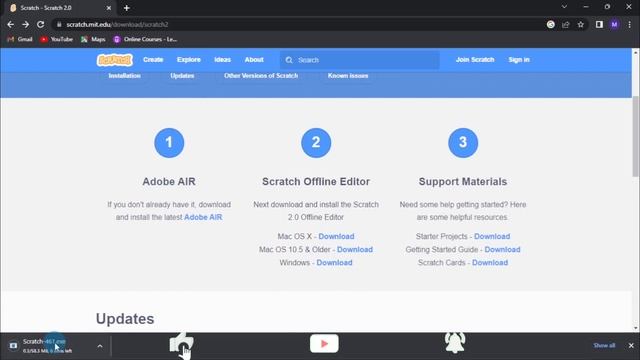The image size is (640, 360).
Task: Click the 'Support Materials' heading
Action: 463,182
